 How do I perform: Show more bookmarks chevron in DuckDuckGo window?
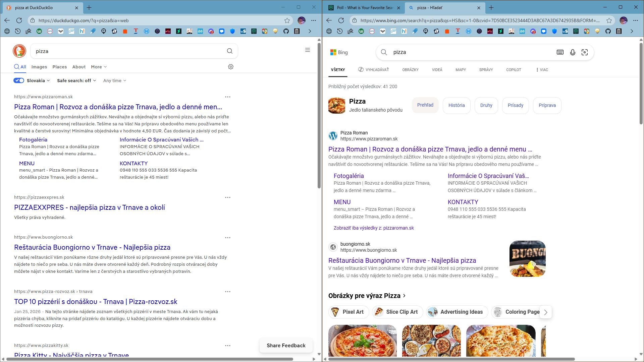click(310, 31)
